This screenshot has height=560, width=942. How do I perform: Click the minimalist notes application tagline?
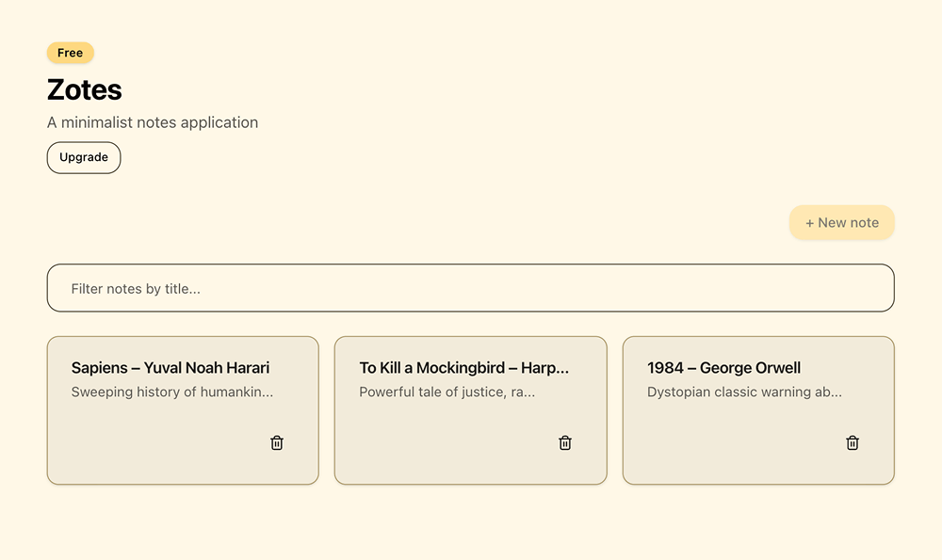153,122
